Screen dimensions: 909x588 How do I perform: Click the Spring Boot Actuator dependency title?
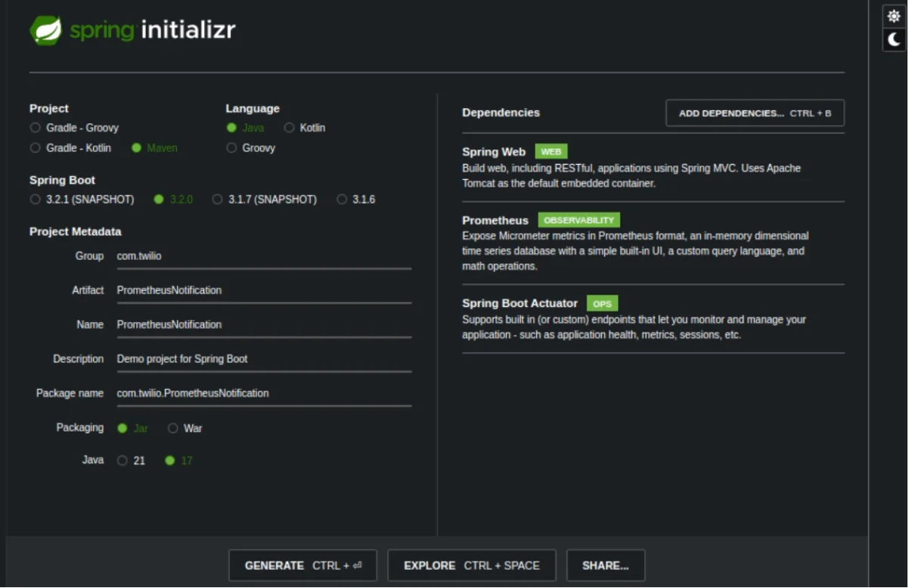pos(520,303)
